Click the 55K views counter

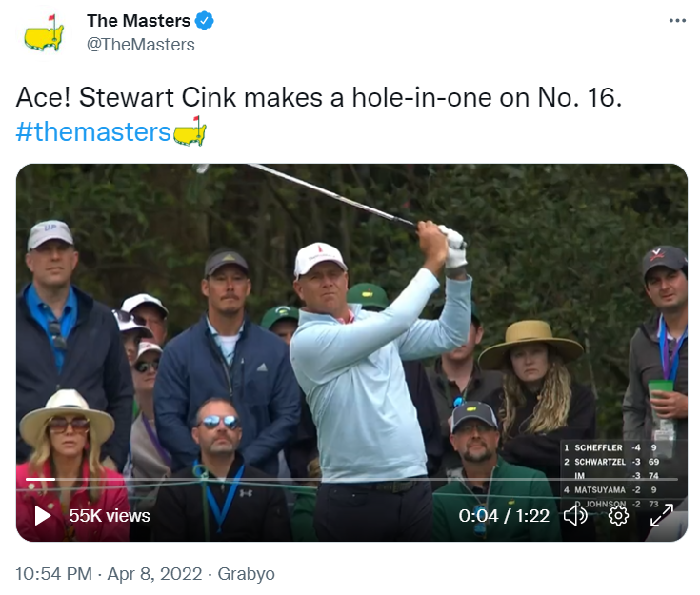[109, 515]
